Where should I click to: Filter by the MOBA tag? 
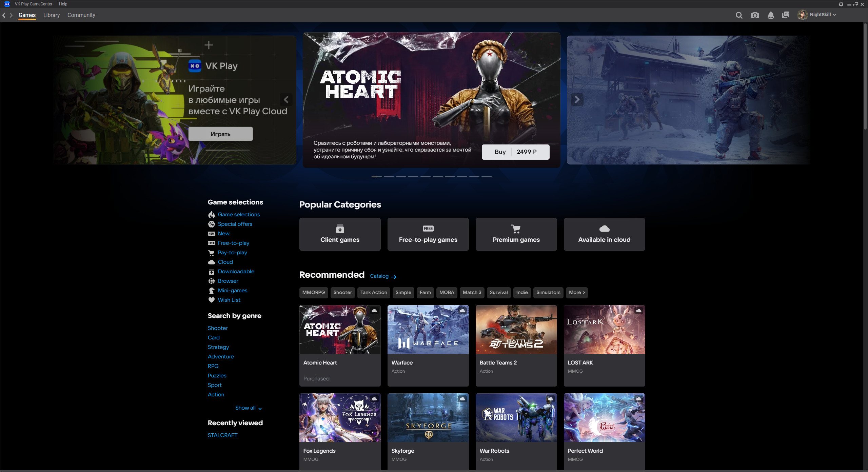coord(447,293)
